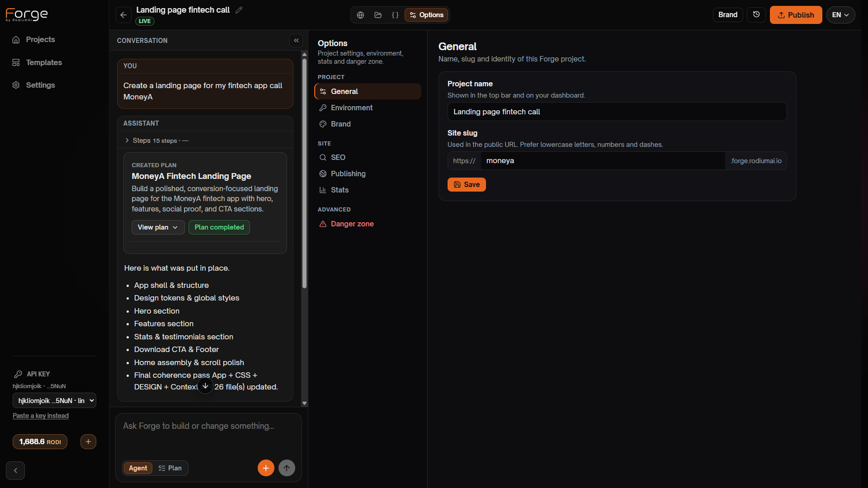The height and width of the screenshot is (488, 868).
Task: Edit project title with pencil icon
Action: [x=239, y=10]
